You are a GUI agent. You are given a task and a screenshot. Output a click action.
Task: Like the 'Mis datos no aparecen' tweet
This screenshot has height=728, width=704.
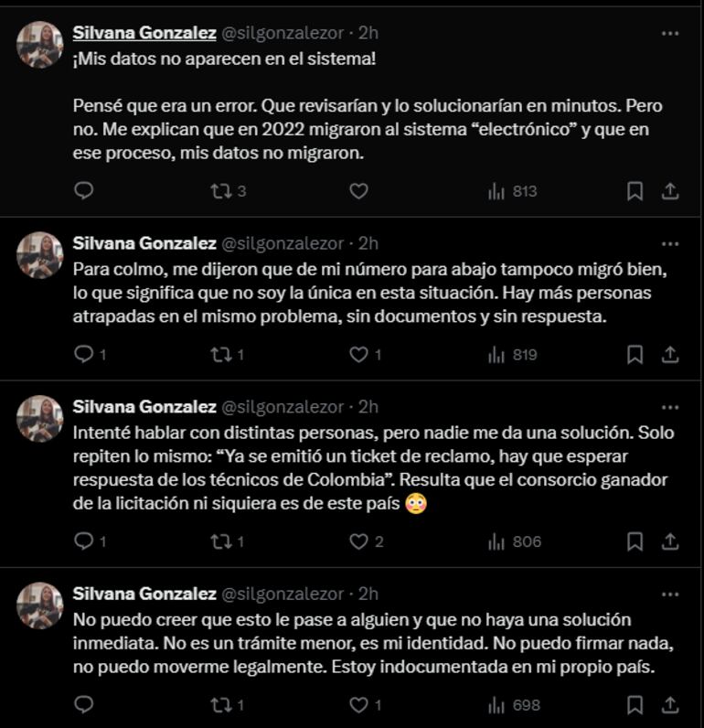pyautogui.click(x=359, y=191)
